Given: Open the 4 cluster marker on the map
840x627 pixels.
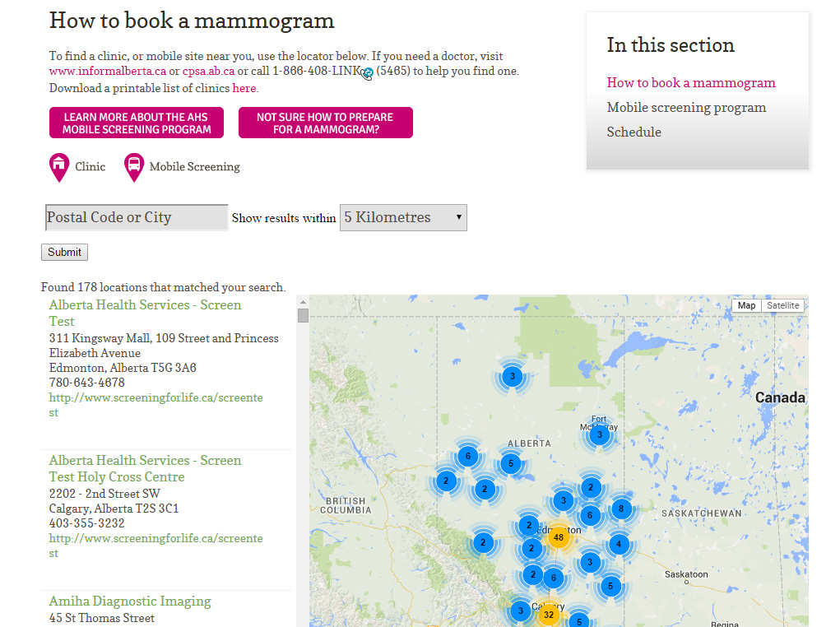Looking at the screenshot, I should point(619,545).
